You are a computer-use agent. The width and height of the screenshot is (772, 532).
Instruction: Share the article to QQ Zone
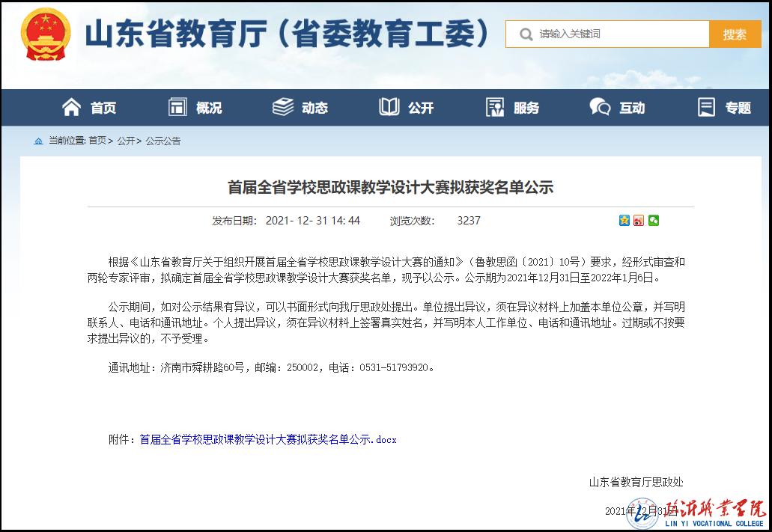click(x=624, y=221)
